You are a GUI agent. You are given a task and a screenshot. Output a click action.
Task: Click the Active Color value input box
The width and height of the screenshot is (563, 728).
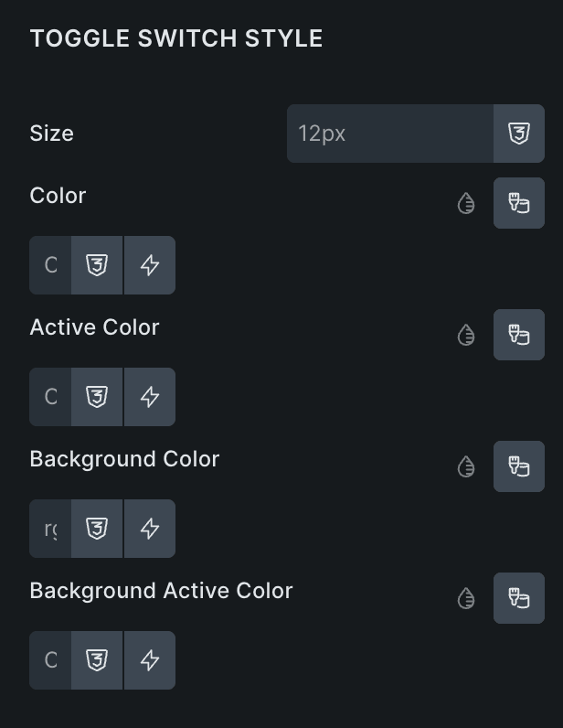(50, 397)
